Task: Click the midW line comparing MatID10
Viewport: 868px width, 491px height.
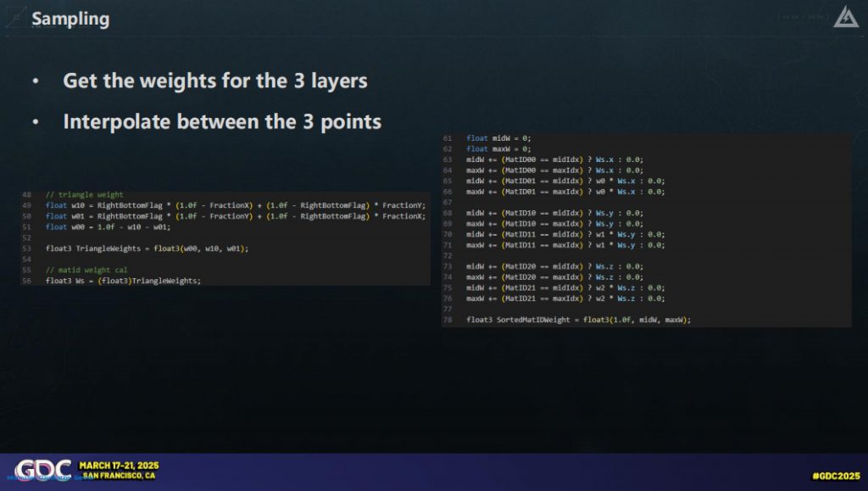Action: point(554,213)
